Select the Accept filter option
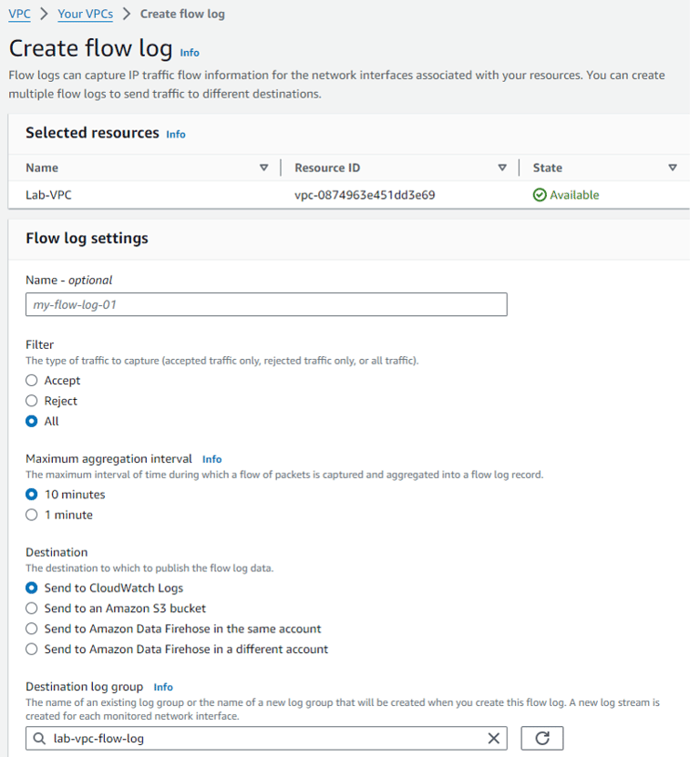Screen dimensions: 700x757 [x=32, y=381]
